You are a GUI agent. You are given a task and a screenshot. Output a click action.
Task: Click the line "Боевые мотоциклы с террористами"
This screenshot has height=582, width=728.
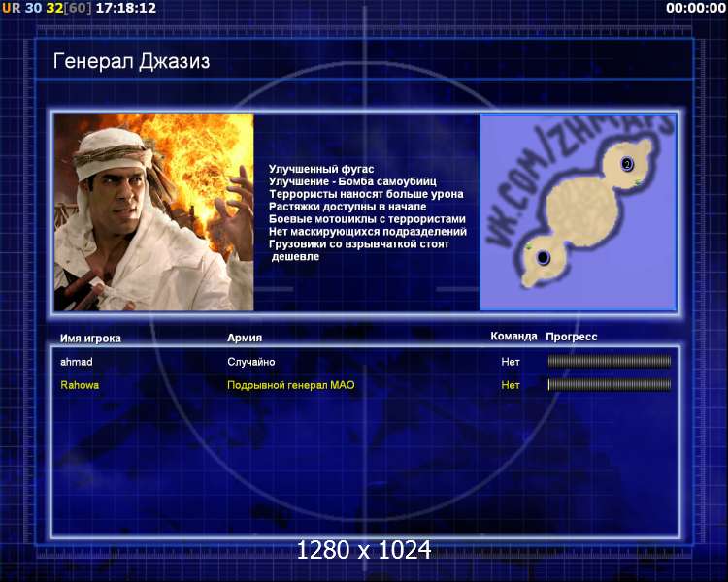pos(367,219)
